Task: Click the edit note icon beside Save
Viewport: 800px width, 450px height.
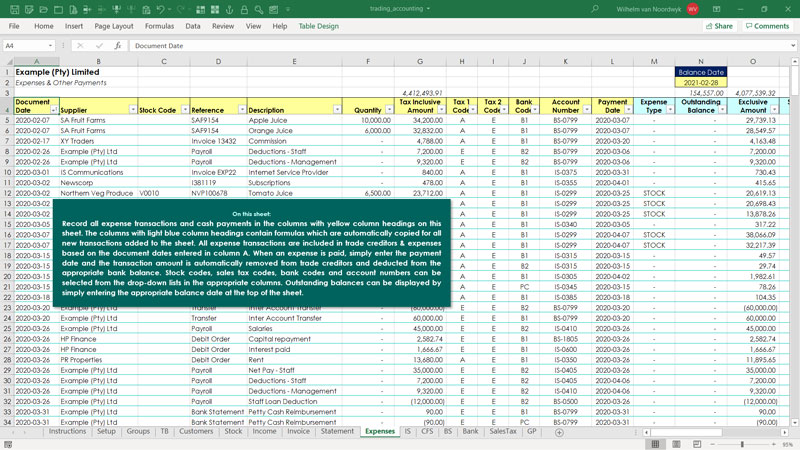Action: (x=29, y=10)
